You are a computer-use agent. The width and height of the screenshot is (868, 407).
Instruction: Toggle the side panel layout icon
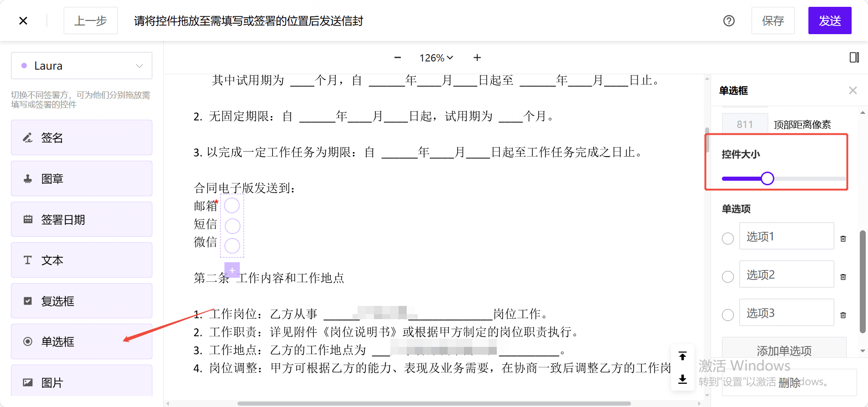[x=854, y=57]
